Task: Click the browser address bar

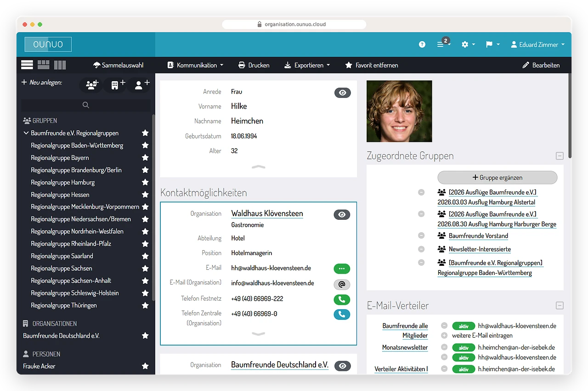Action: click(294, 24)
